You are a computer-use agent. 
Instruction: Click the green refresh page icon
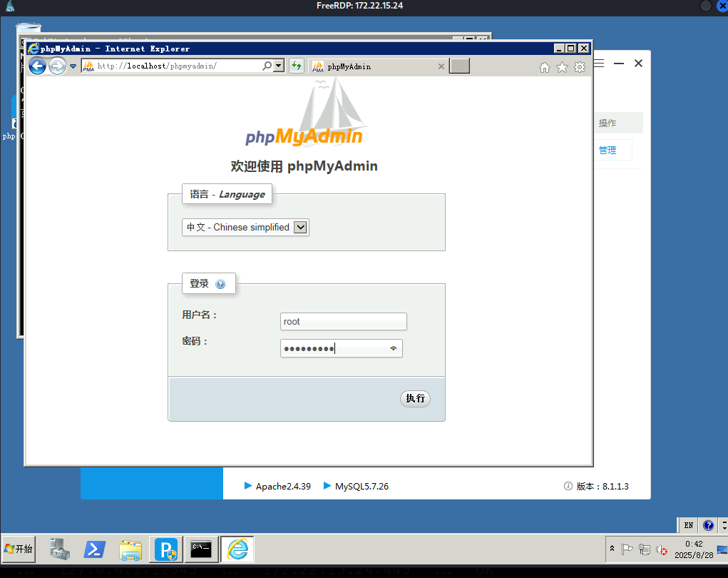point(296,66)
